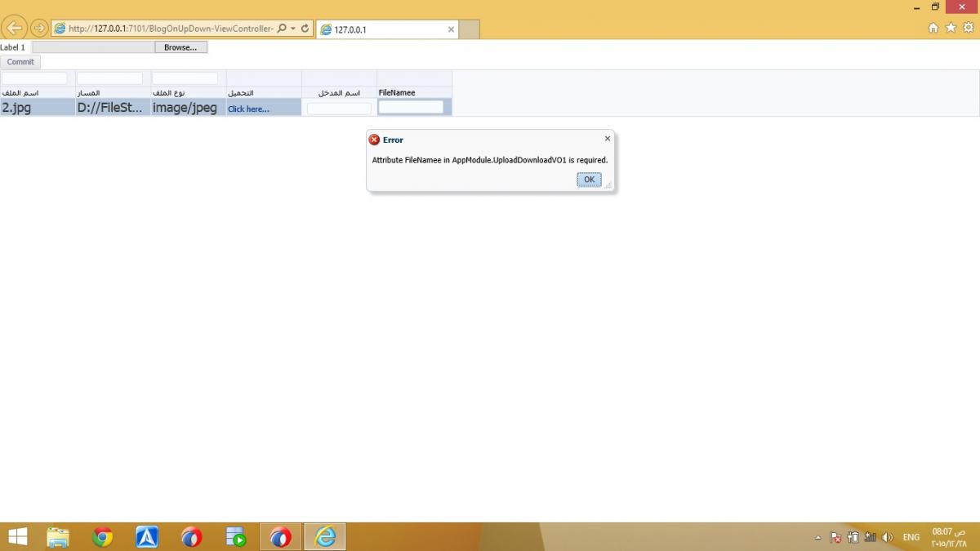Click the FileNamee input field in row
The width and height of the screenshot is (980, 551).
pyautogui.click(x=411, y=107)
